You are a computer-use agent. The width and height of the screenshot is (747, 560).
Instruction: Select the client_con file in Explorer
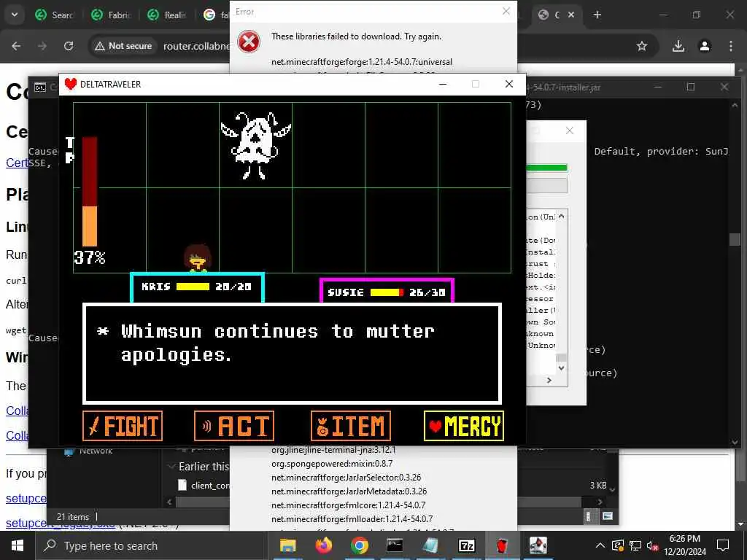coord(205,485)
